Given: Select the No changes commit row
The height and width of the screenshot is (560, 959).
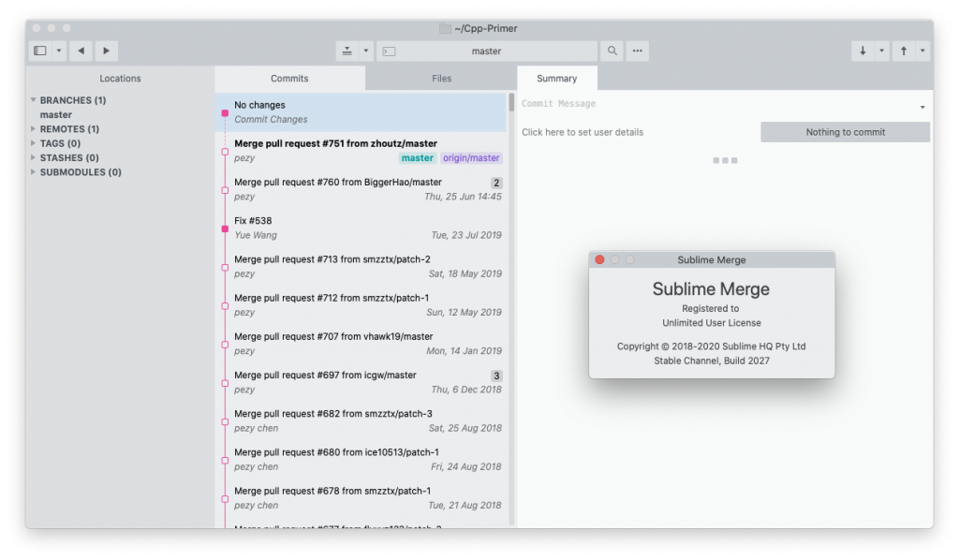Looking at the screenshot, I should (361, 111).
